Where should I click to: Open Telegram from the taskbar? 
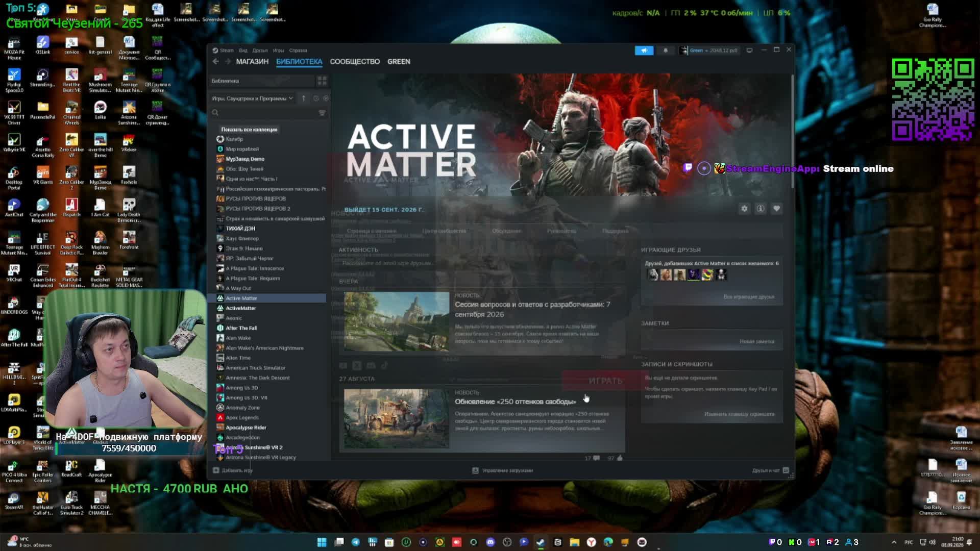tap(356, 542)
